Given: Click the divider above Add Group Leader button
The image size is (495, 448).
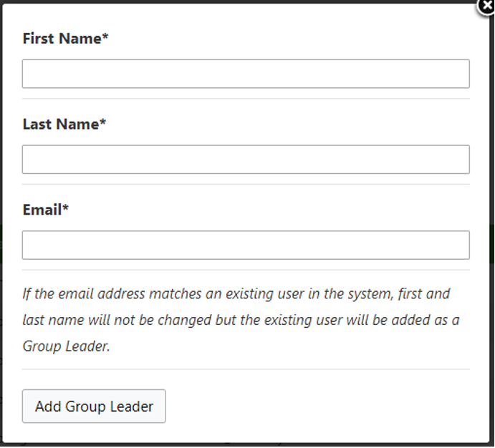Looking at the screenshot, I should pyautogui.click(x=246, y=369).
